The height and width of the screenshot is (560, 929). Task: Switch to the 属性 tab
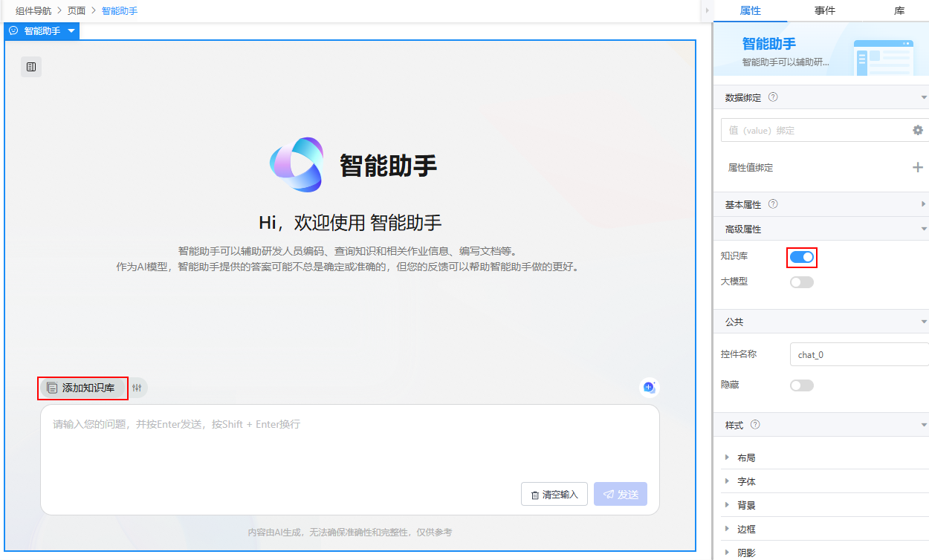(751, 10)
